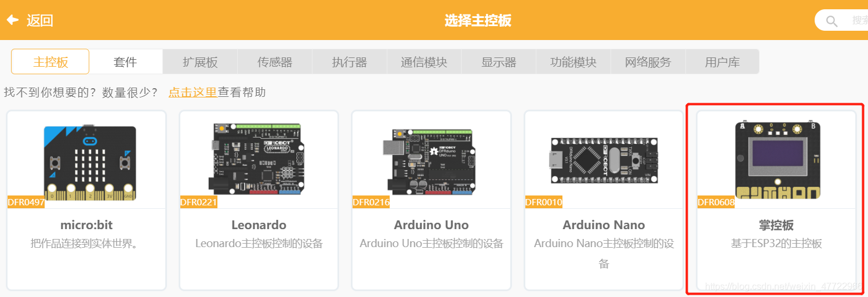Viewport: 868px width, 297px height.
Task: Open the 功能模块 tab
Action: tap(573, 61)
